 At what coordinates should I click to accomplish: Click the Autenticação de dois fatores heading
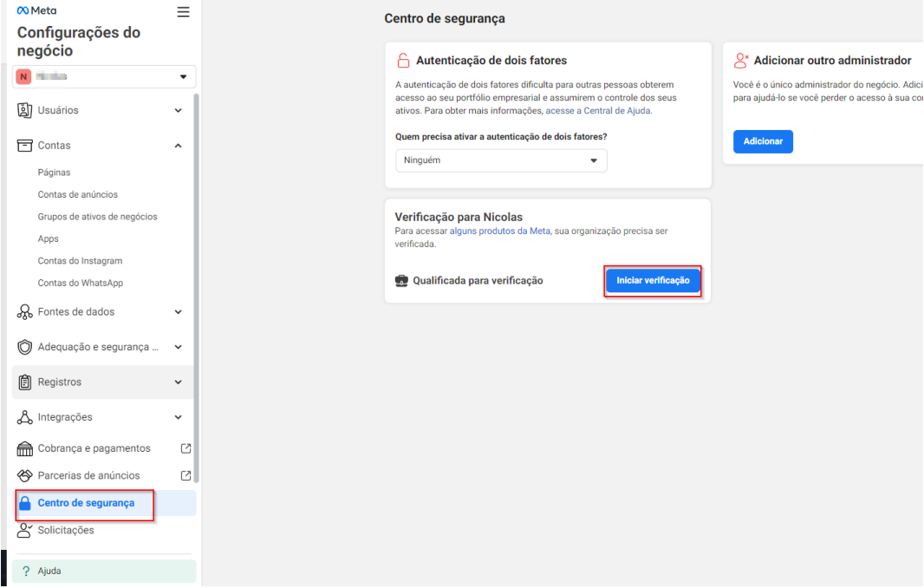[x=491, y=60]
